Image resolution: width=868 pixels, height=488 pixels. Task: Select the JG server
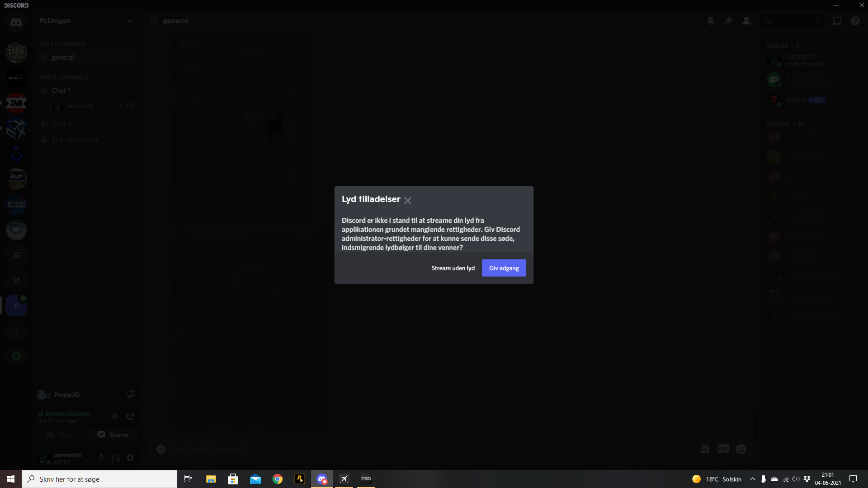(16, 255)
